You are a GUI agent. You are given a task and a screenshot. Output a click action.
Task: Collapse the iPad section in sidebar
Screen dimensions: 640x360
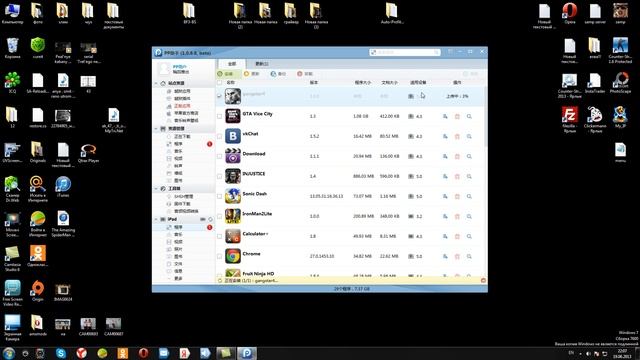coord(156,219)
